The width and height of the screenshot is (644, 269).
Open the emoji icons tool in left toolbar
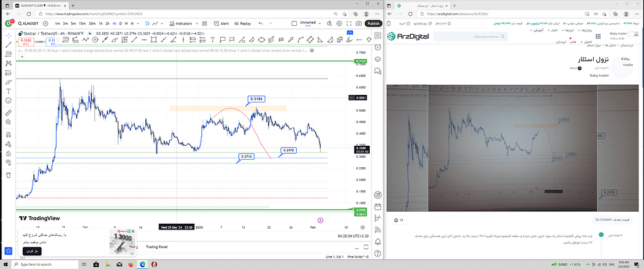[x=8, y=100]
